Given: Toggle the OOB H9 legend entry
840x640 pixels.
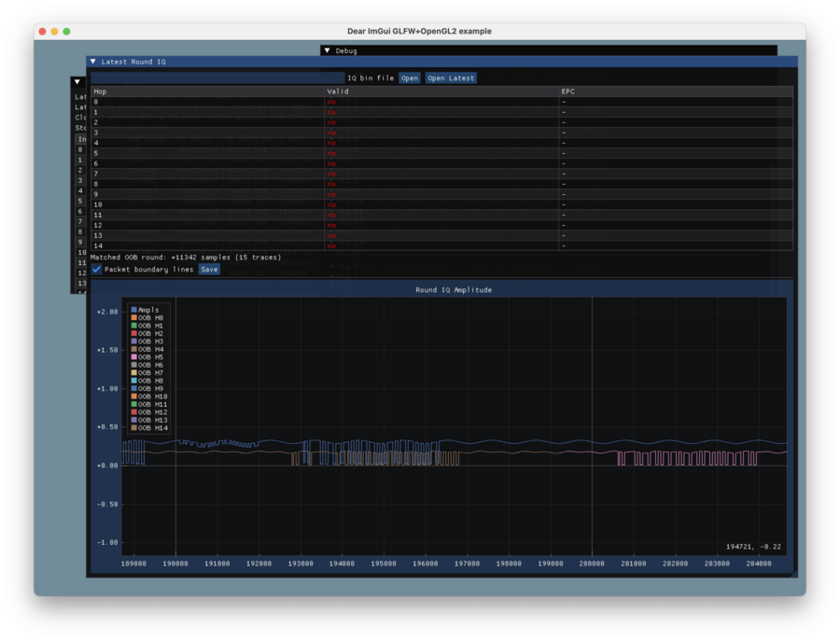Looking at the screenshot, I should (147, 389).
